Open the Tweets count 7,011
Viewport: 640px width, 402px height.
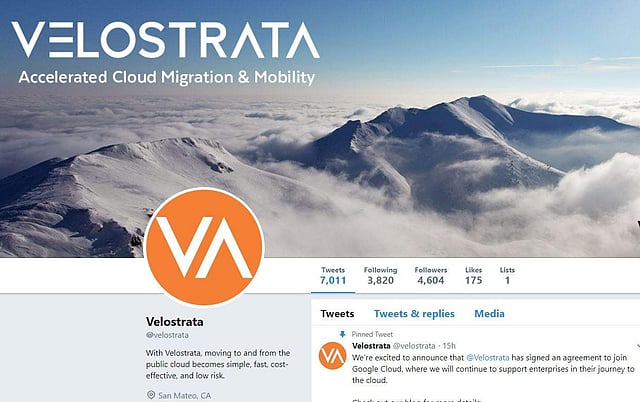pyautogui.click(x=333, y=275)
